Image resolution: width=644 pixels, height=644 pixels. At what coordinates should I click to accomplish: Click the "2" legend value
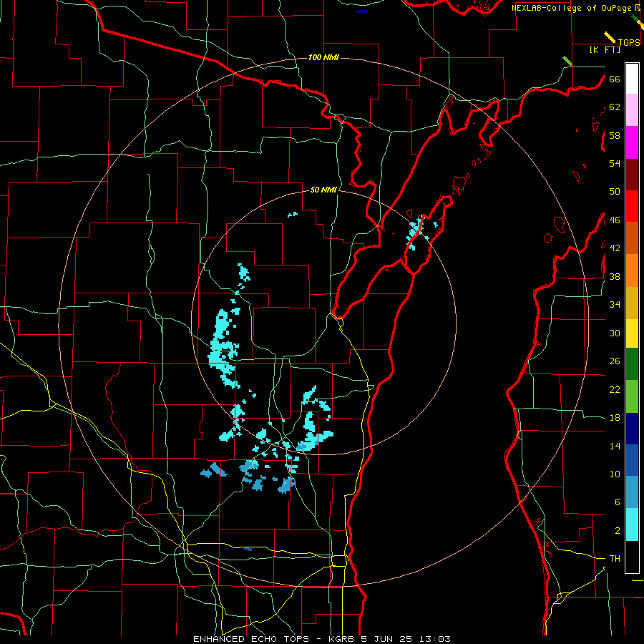[x=617, y=531]
